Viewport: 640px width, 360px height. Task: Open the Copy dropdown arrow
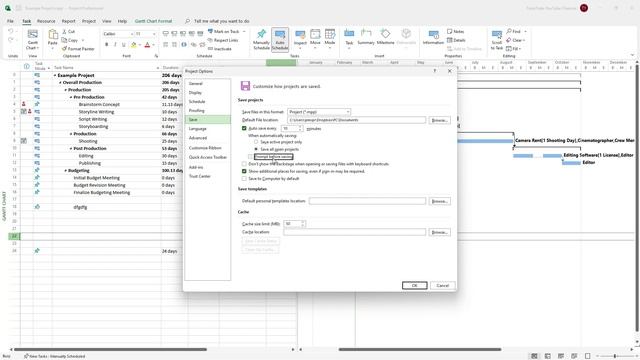pos(83,40)
